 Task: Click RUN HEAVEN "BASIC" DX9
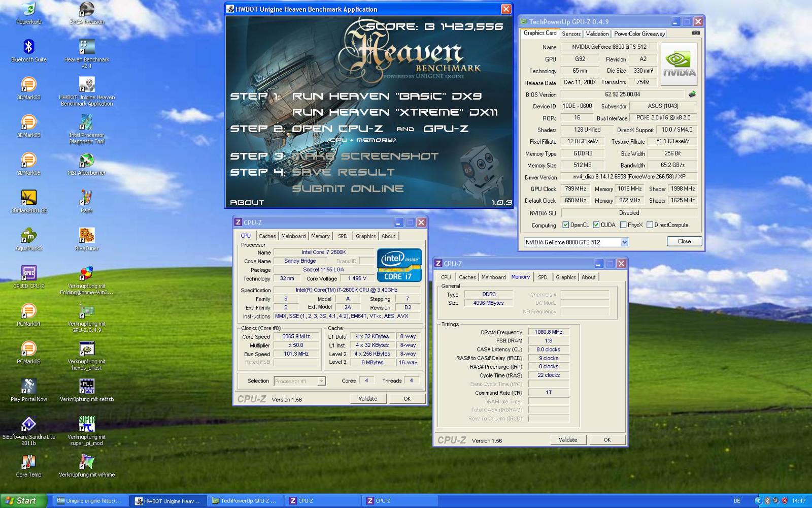coord(387,96)
